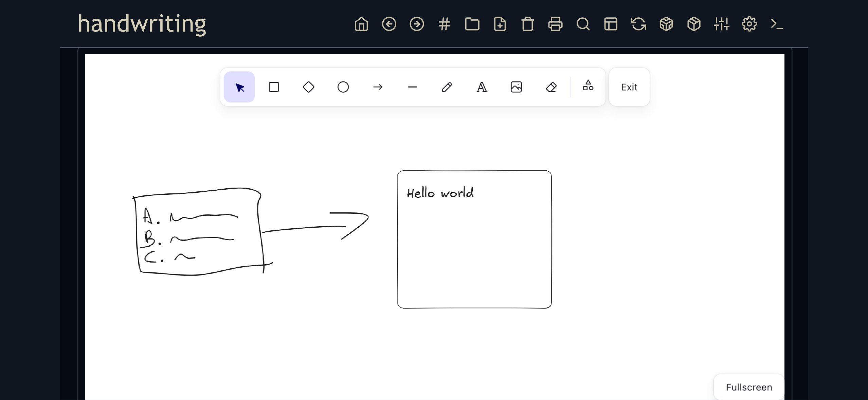
Task: Click the Exit button
Action: pyautogui.click(x=629, y=87)
